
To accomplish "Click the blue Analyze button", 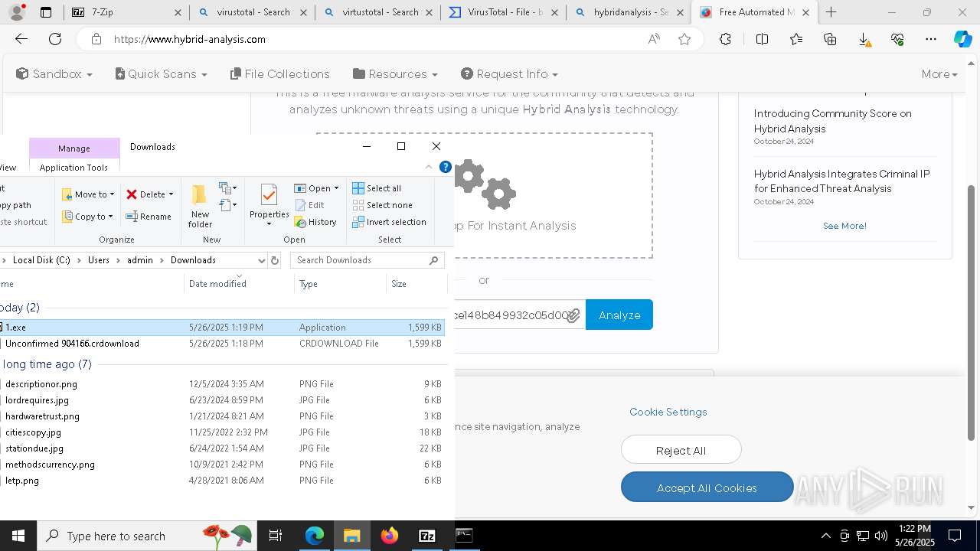I will point(619,315).
